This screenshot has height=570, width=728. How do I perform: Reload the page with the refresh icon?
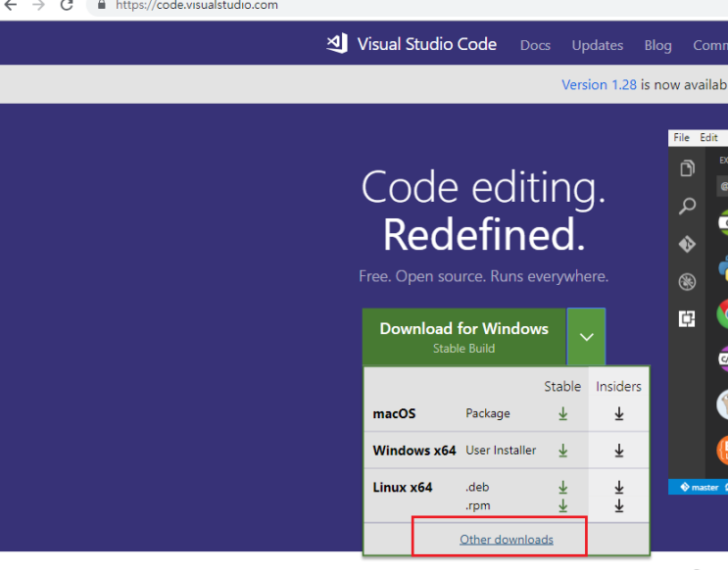click(68, 5)
